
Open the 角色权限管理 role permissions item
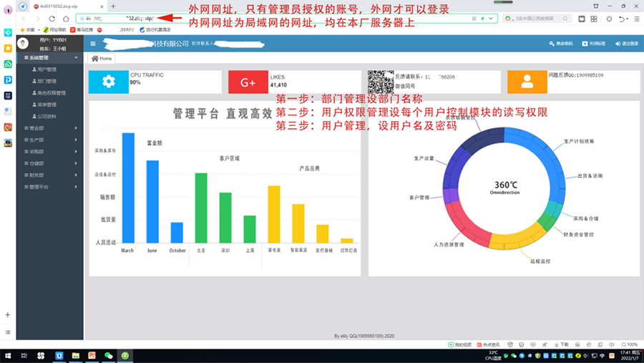(x=49, y=93)
